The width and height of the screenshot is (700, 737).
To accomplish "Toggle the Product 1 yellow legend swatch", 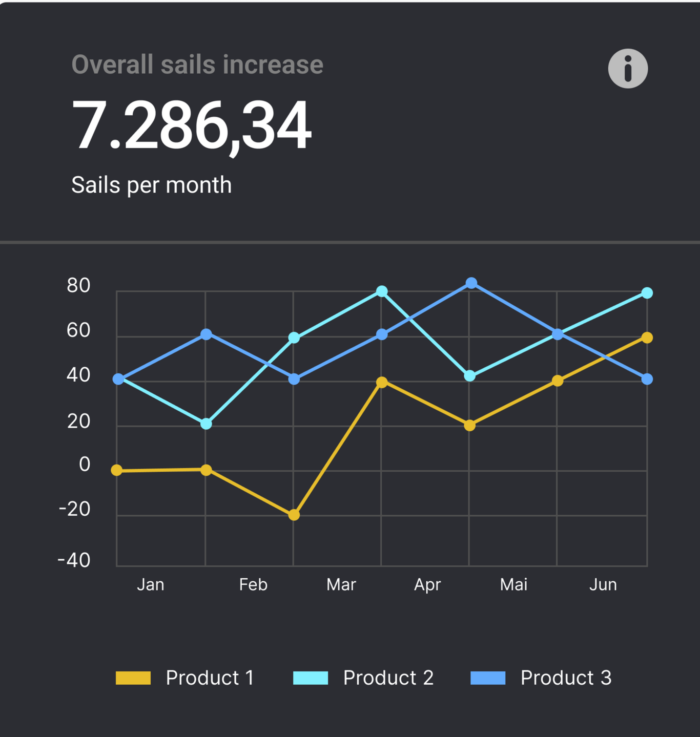I will 133,678.
